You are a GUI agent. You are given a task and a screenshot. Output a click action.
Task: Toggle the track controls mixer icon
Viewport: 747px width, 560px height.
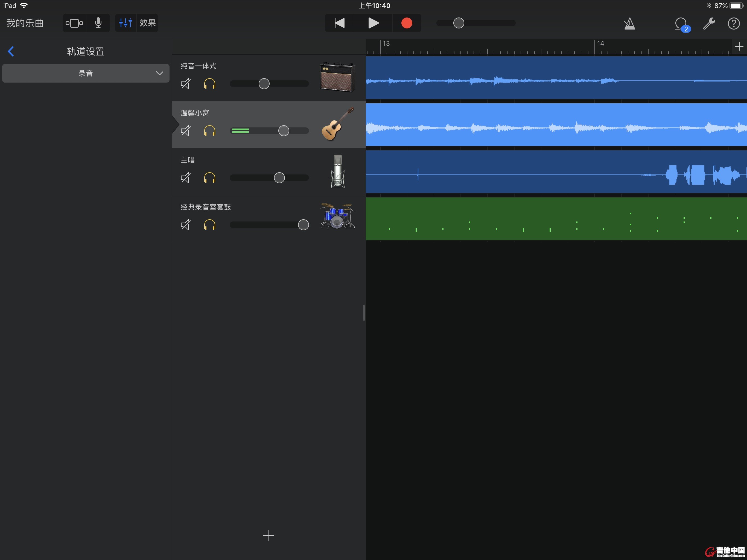tap(126, 23)
